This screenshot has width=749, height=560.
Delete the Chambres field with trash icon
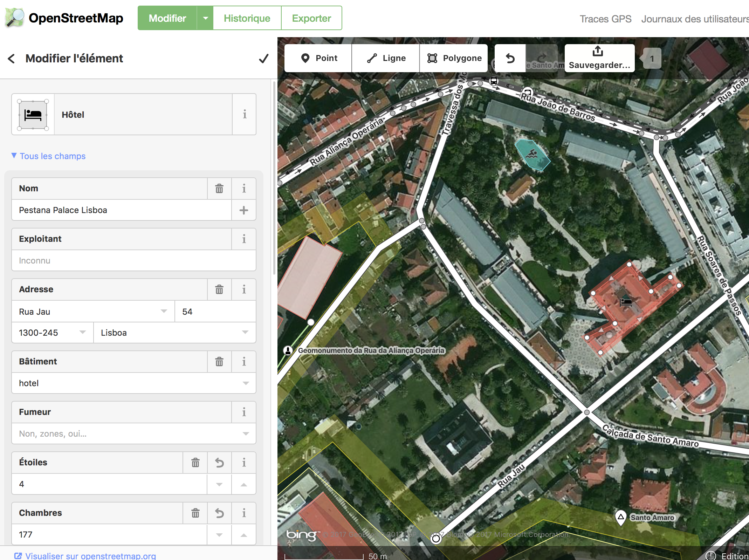tap(195, 513)
